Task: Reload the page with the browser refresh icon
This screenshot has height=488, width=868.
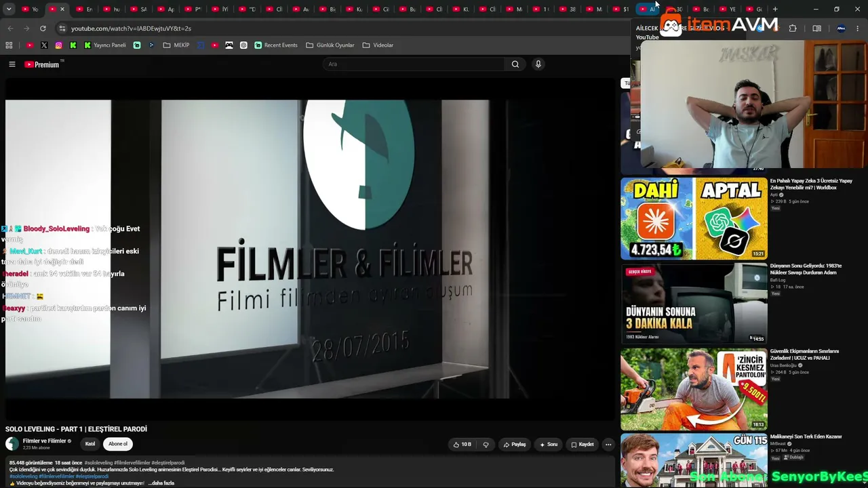Action: 43,28
